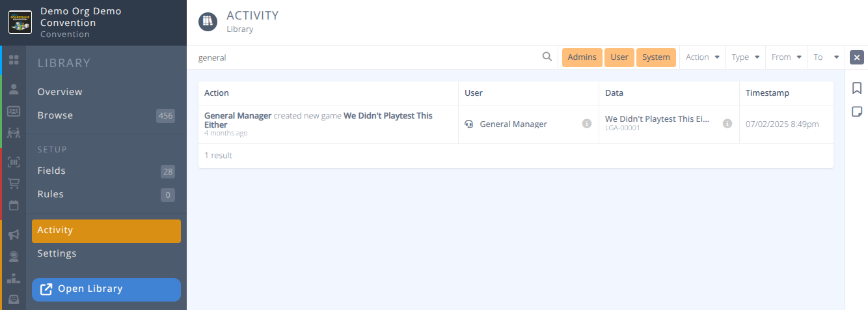Click the search field containing 'general'
This screenshot has height=310, width=868.
[368, 57]
